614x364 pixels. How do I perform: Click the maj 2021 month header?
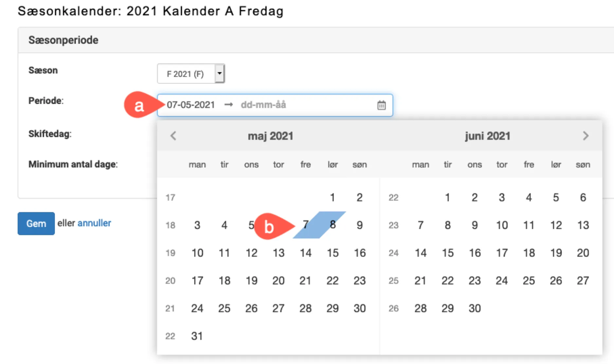coord(270,136)
